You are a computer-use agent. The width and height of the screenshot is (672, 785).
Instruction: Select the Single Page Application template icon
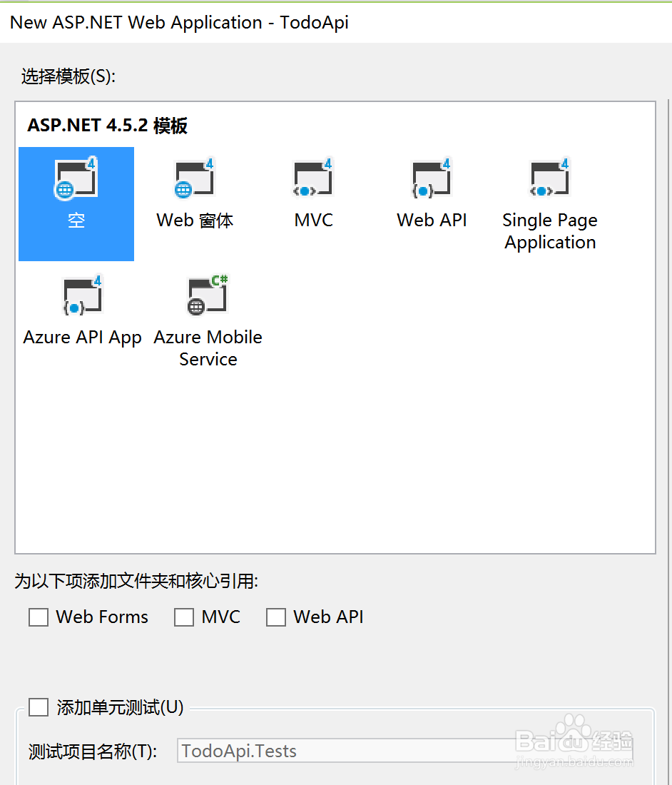[x=549, y=178]
